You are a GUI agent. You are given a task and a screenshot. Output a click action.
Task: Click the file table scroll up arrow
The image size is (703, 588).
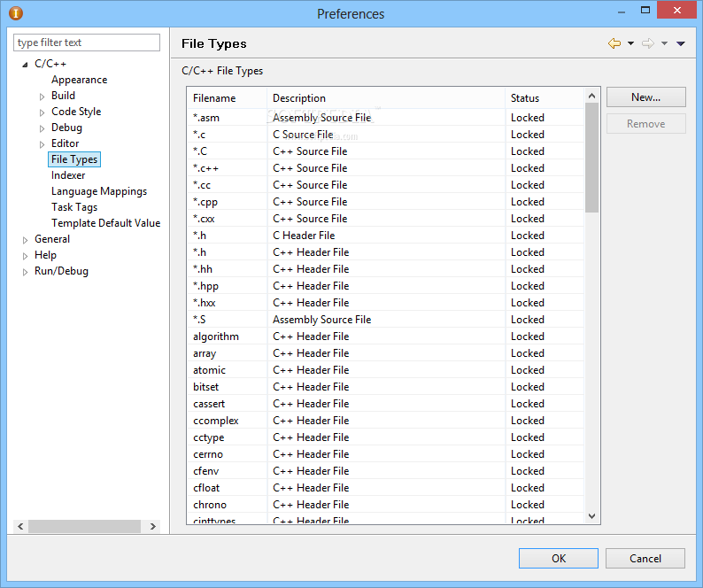pos(591,96)
